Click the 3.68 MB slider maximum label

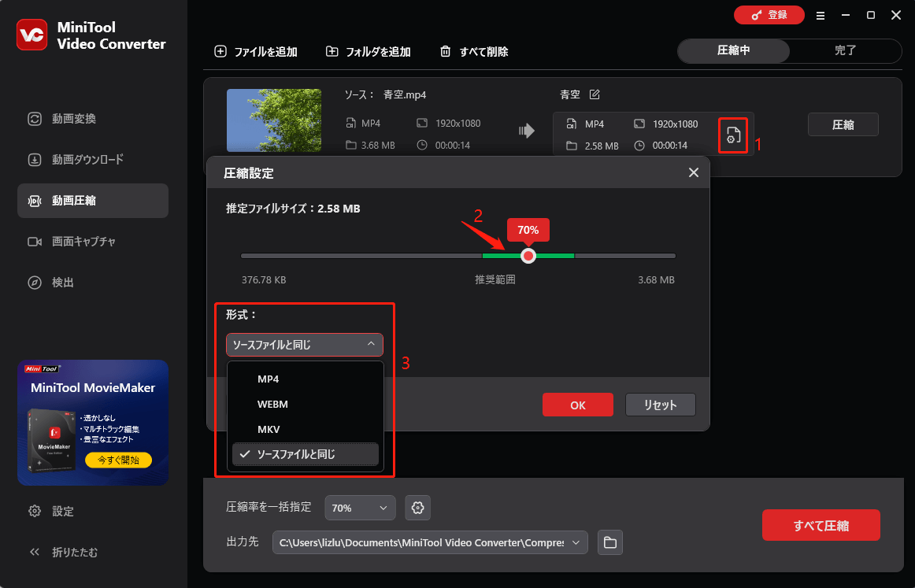(x=656, y=280)
